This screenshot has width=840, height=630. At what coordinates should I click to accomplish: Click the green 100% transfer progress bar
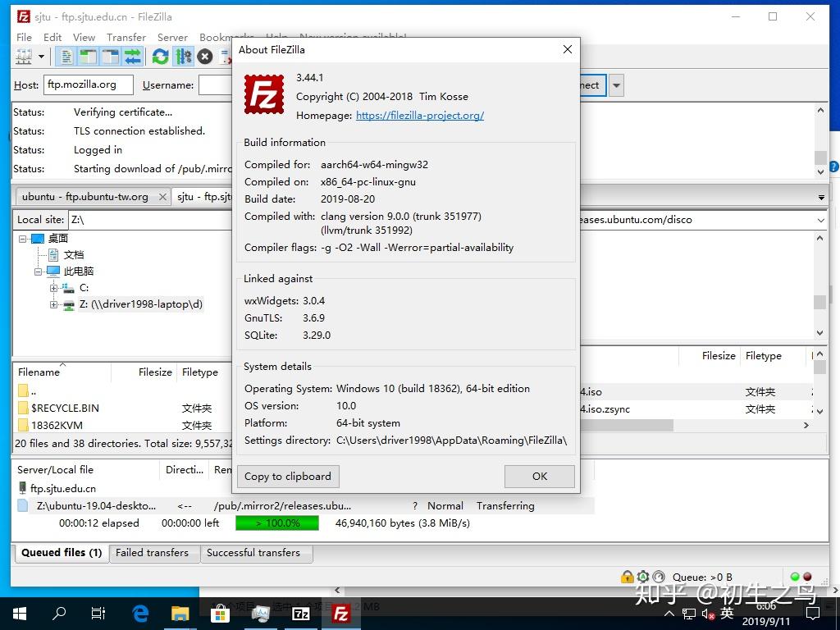tap(276, 523)
